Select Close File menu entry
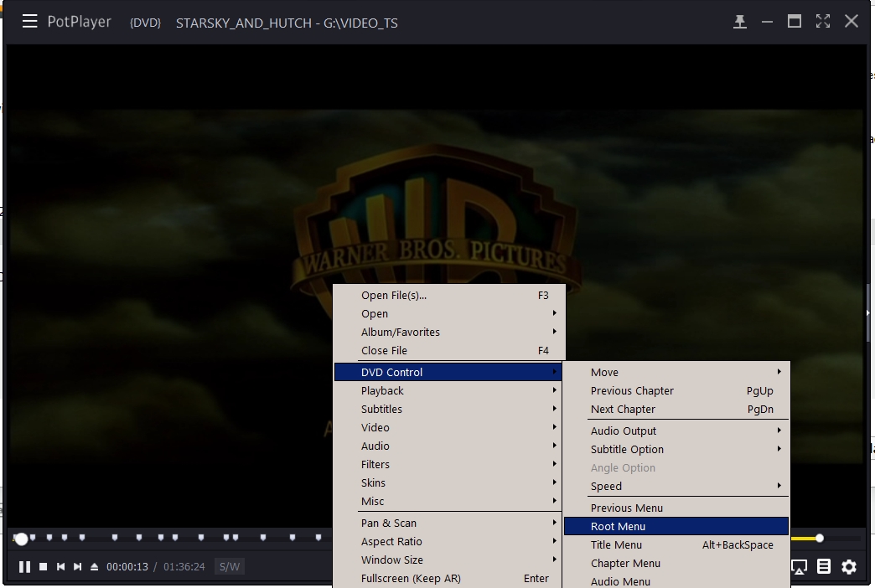Image resolution: width=875 pixels, height=588 pixels. click(x=450, y=351)
